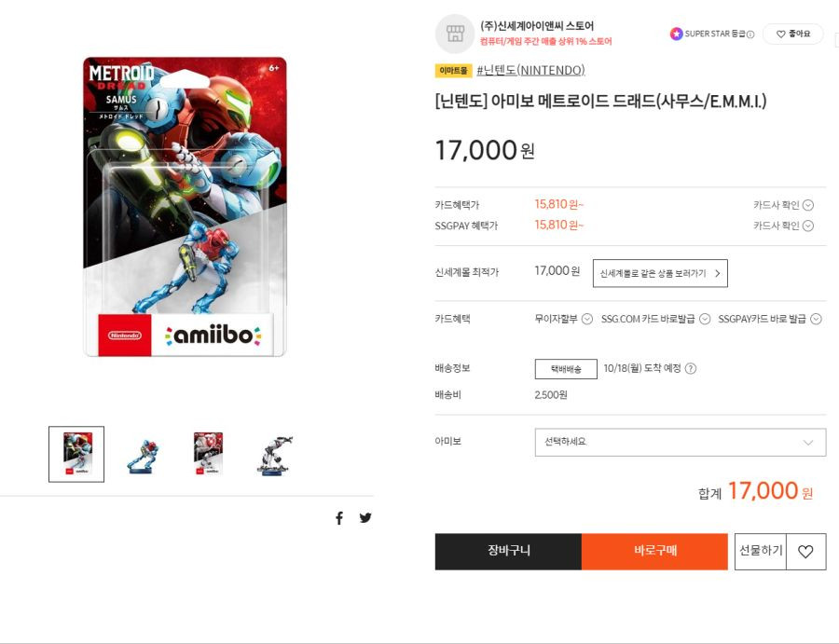This screenshot has height=644, width=839.
Task: Share product on Twitter
Action: [x=365, y=518]
